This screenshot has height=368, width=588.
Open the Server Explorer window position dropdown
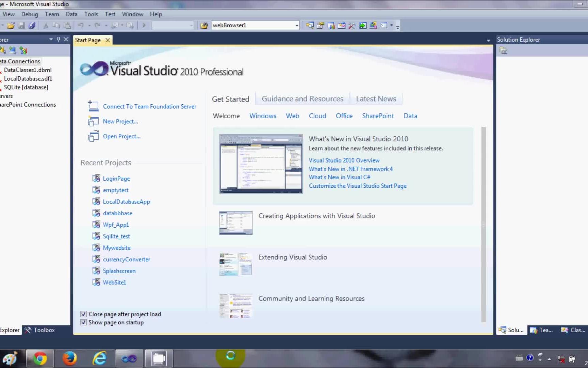pyautogui.click(x=51, y=40)
